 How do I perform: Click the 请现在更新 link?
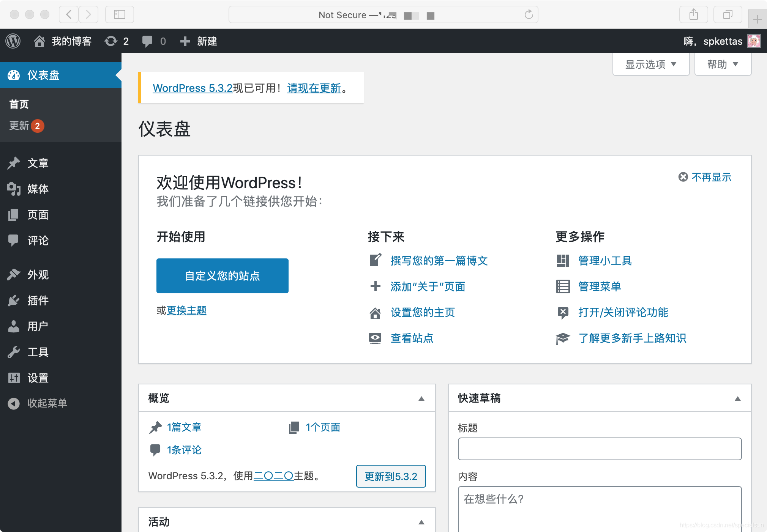pos(314,88)
